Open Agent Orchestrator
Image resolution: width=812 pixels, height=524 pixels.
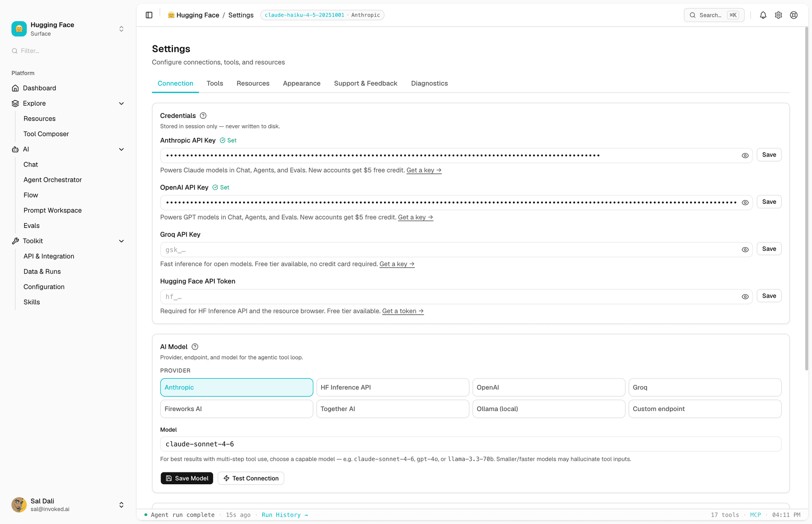[x=52, y=180]
